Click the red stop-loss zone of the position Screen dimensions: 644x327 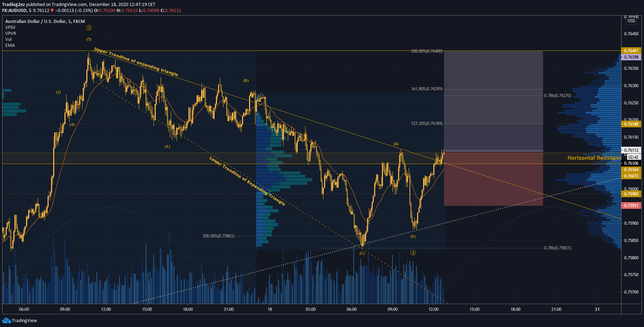(x=493, y=179)
